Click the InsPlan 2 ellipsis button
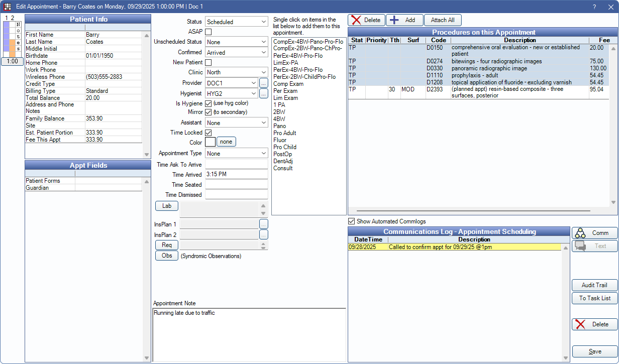This screenshot has width=619, height=364. pos(264,234)
